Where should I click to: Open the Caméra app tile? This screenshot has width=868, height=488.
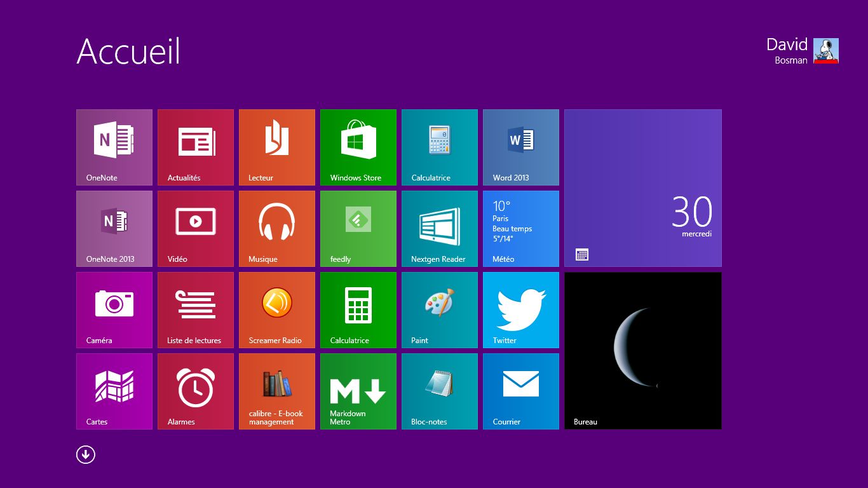(114, 310)
